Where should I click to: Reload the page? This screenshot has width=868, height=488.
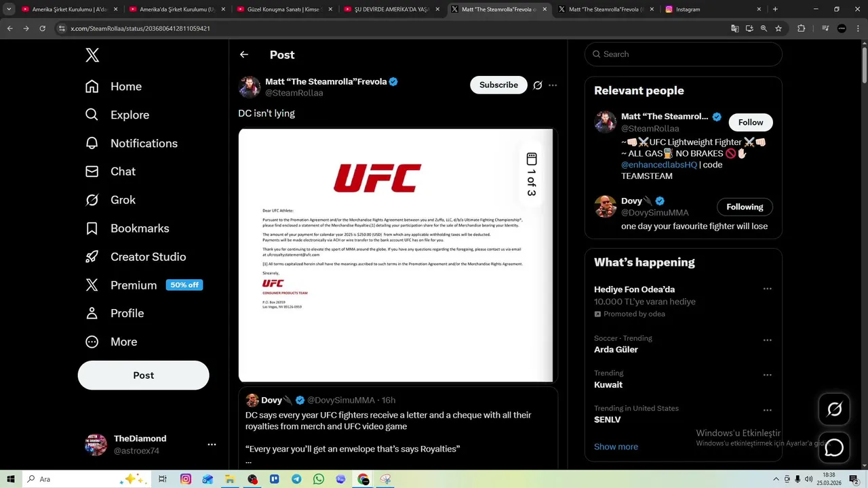(42, 28)
